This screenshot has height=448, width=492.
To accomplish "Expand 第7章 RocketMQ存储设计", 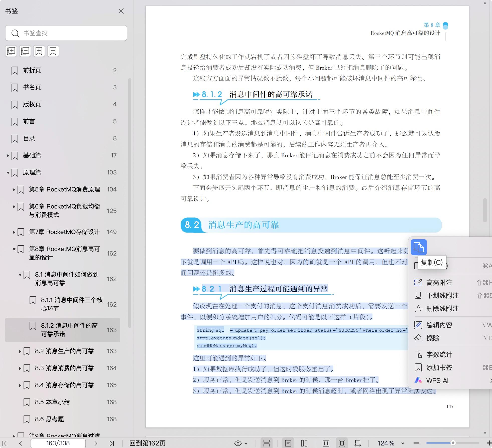I will click(14, 232).
